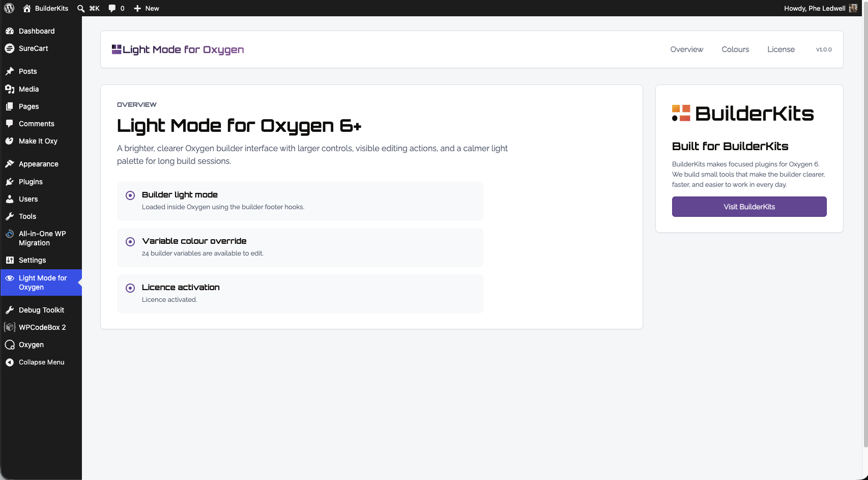Click the BuilderKits brand logo in sidebar card
Image resolution: width=868 pixels, height=480 pixels.
(x=743, y=113)
